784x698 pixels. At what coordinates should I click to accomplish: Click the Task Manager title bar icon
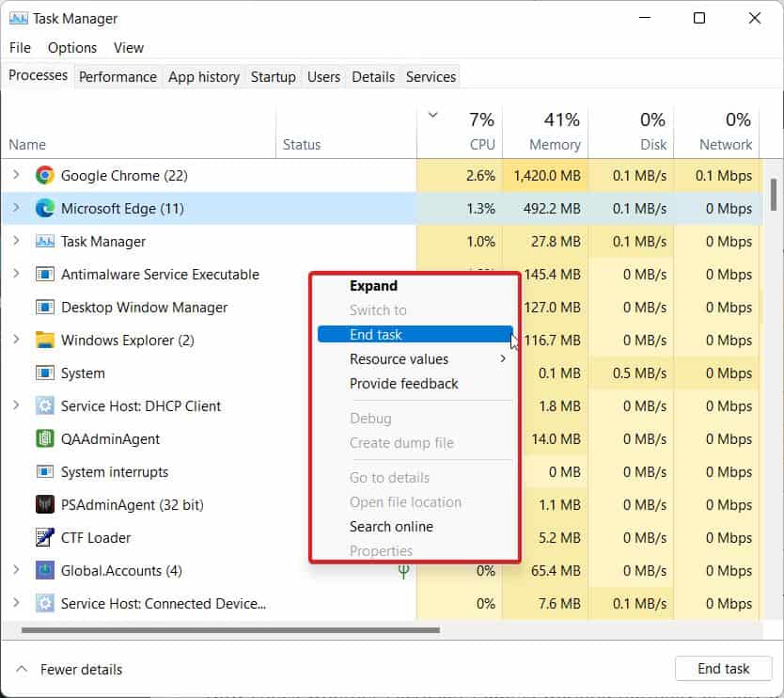pos(18,18)
